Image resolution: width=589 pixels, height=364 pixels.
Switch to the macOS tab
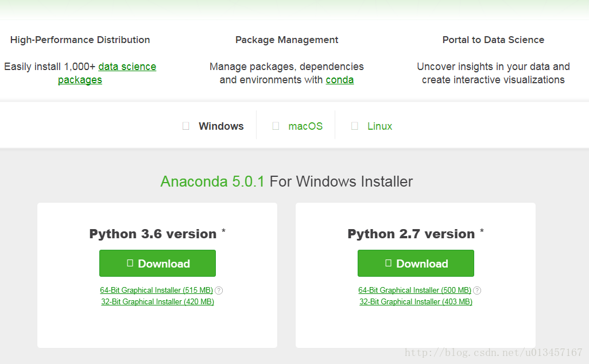coord(305,126)
